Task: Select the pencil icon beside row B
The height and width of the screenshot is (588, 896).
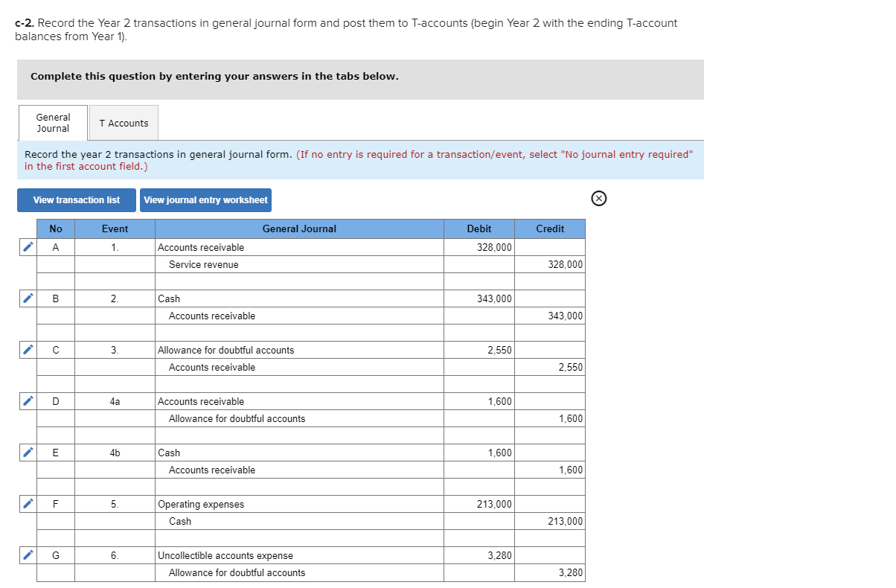Action: click(x=27, y=298)
